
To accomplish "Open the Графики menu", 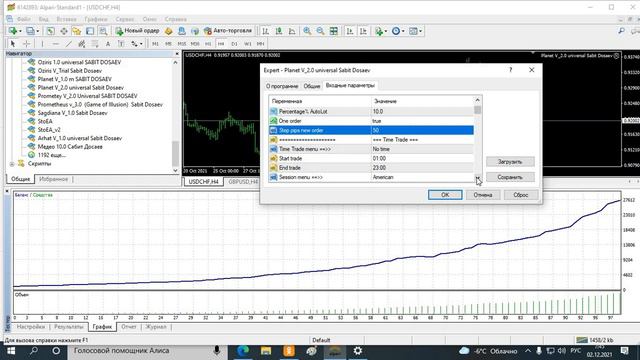I will tap(96, 19).
